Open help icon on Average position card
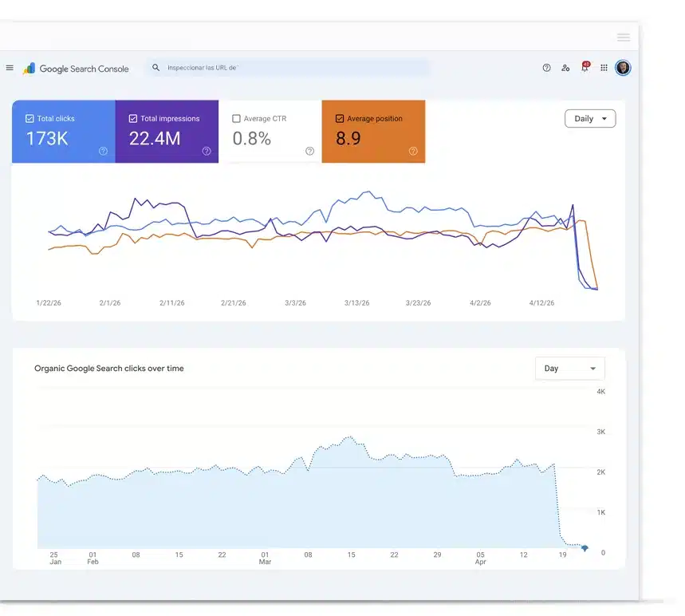Viewport: 685px width, 616px height. click(413, 152)
